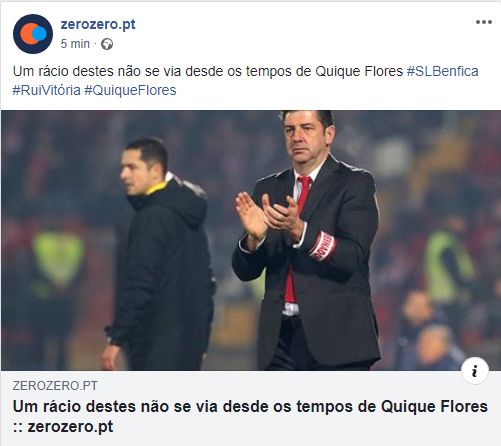Viewport: 501px width, 446px height.
Task: Open the article preview photo
Action: (x=251, y=240)
